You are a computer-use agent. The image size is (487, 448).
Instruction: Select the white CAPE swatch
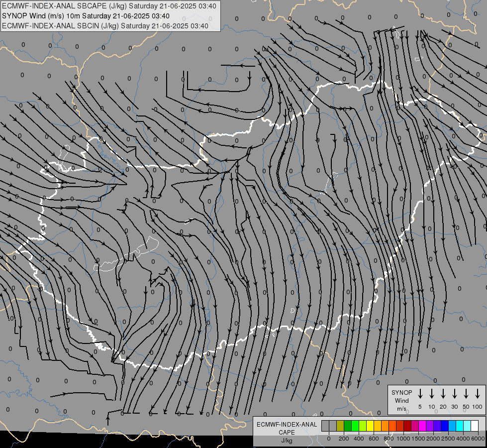tap(474, 426)
